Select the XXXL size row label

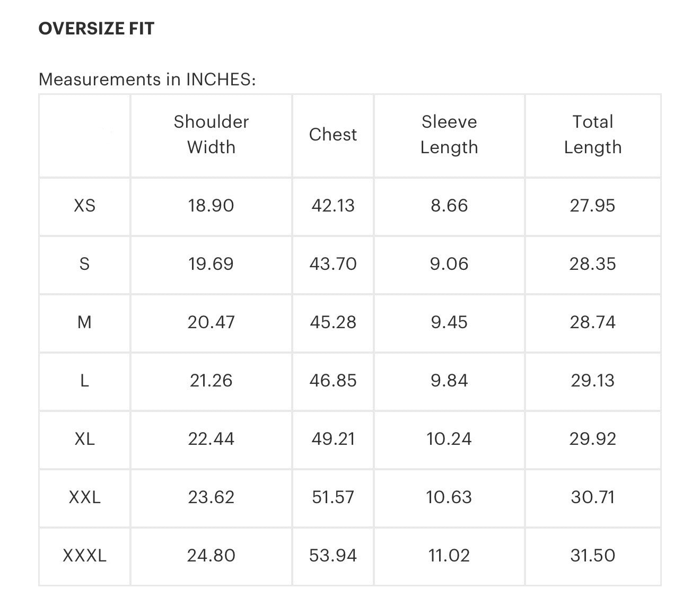point(85,556)
